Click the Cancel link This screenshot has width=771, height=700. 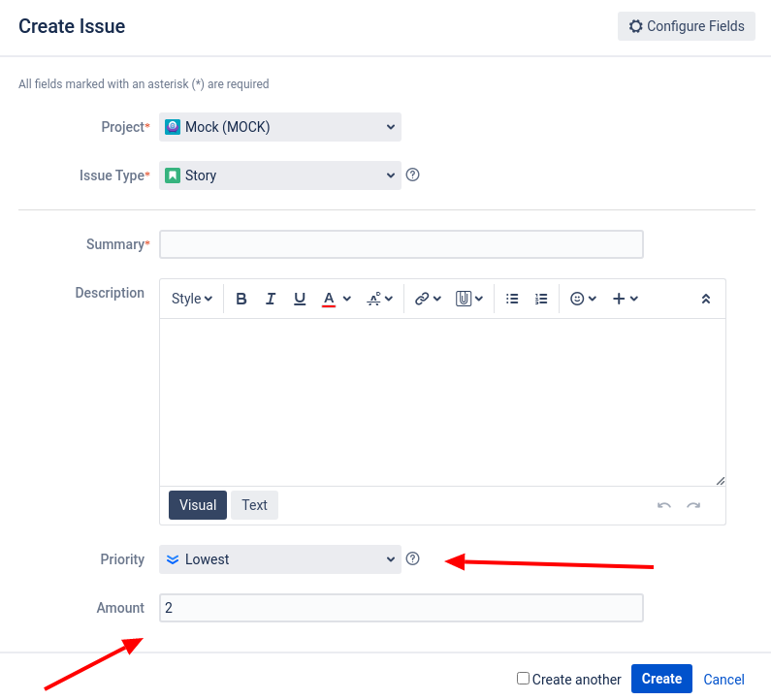pos(723,680)
